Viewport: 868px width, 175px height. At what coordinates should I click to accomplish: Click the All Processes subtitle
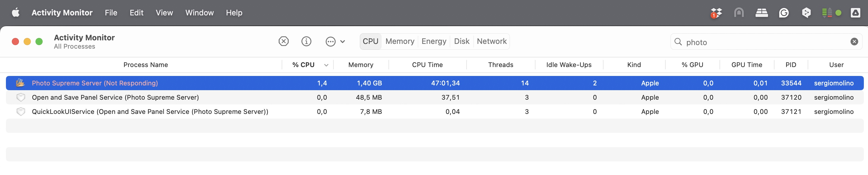coord(75,47)
